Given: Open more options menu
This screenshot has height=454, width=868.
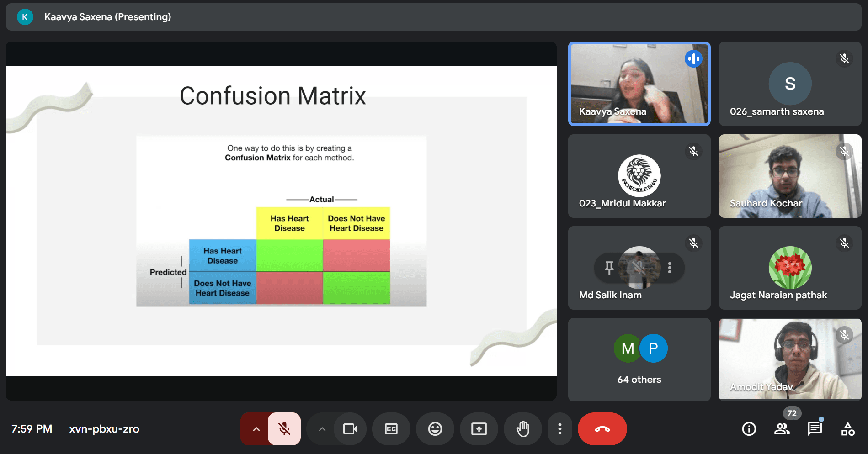Looking at the screenshot, I should coord(560,429).
